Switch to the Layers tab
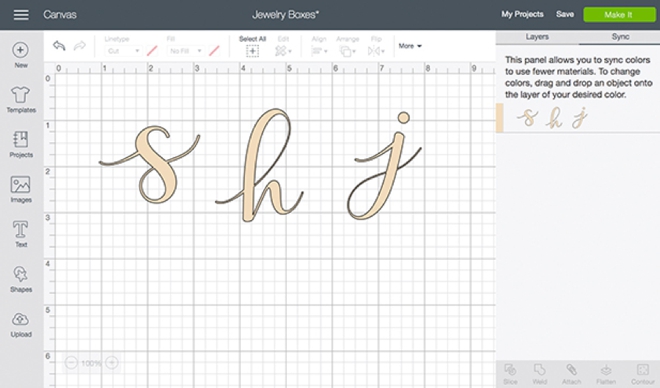This screenshot has width=660, height=388. coord(537,37)
